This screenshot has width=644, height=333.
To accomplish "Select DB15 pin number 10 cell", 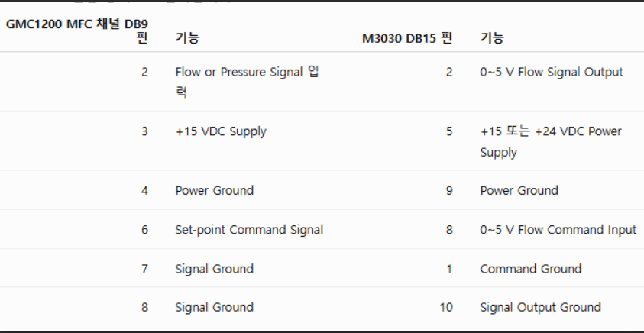I will pyautogui.click(x=446, y=307).
